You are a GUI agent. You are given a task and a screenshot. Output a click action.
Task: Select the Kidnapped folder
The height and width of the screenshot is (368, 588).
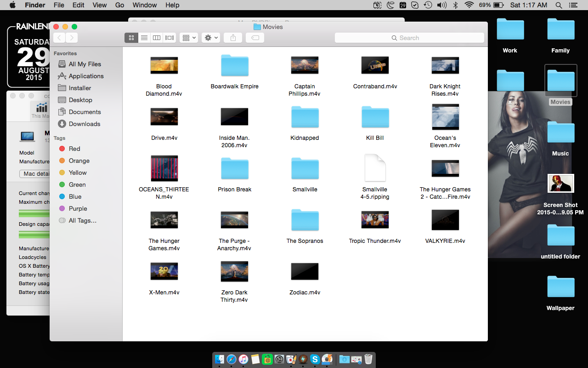[305, 117]
